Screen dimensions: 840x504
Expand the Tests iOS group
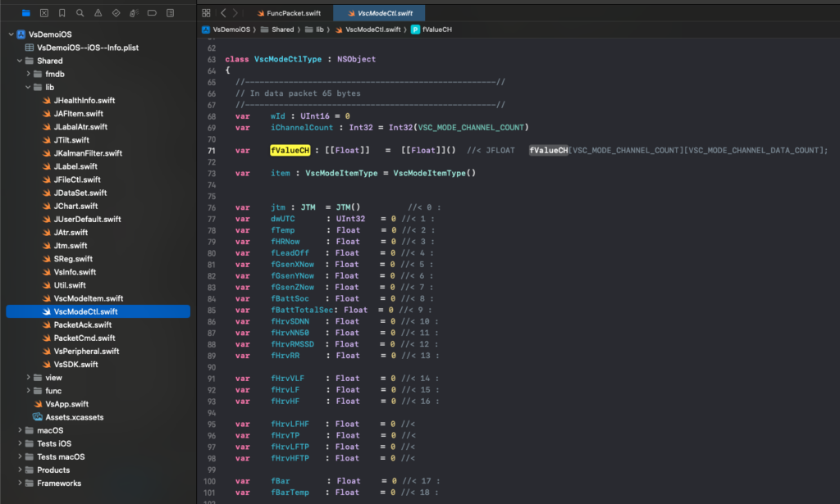pos(20,443)
